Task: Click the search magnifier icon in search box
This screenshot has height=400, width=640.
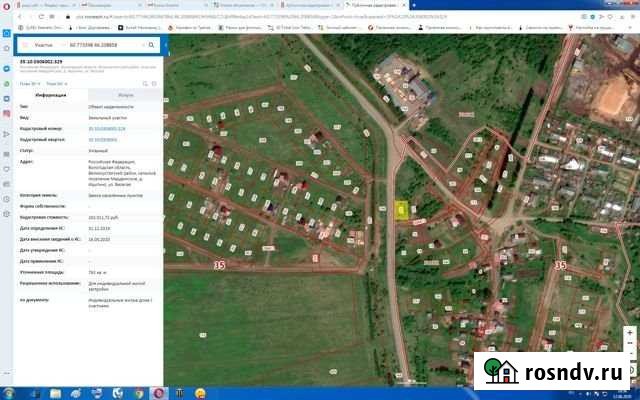Action: pyautogui.click(x=153, y=46)
